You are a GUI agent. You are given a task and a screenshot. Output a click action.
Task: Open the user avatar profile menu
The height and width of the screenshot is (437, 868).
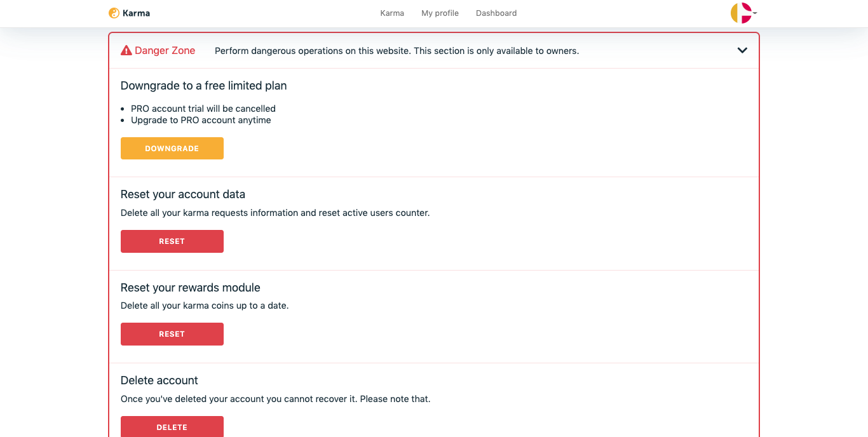click(x=743, y=13)
